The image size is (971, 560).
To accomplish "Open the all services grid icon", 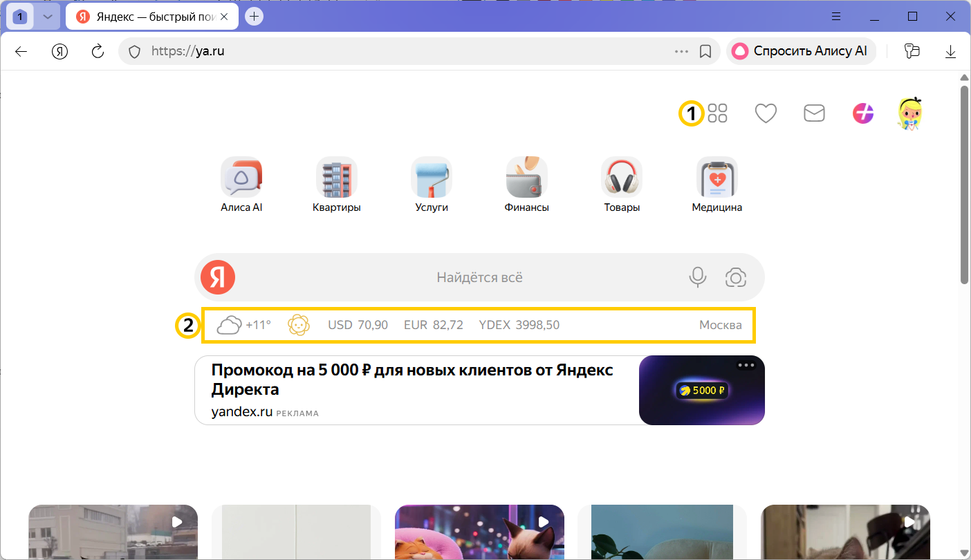I will [x=718, y=113].
